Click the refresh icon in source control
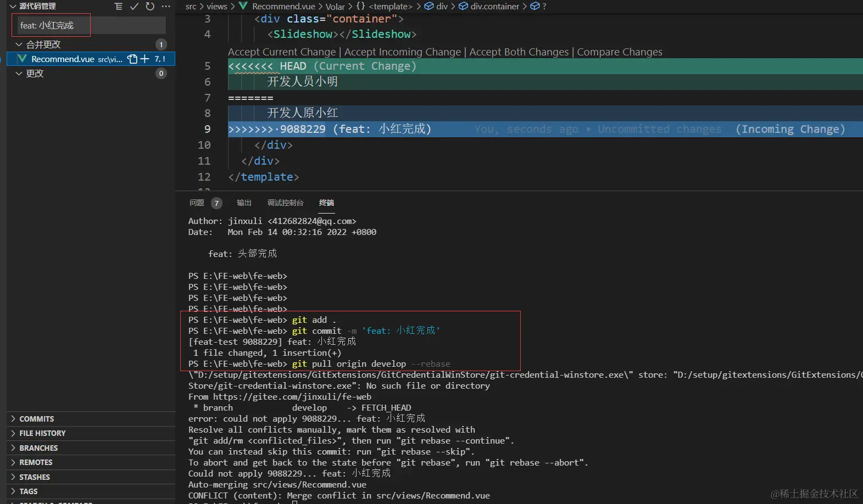This screenshot has width=863, height=504. 150,6
